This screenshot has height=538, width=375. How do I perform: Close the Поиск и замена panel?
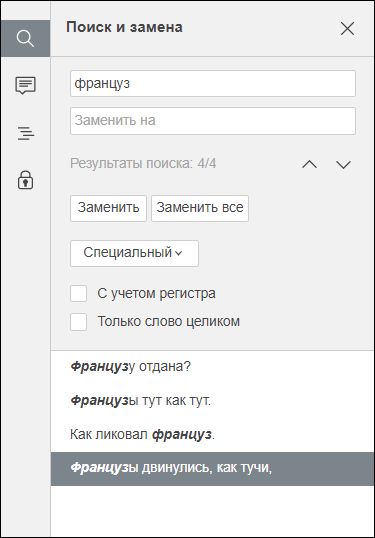(x=347, y=28)
